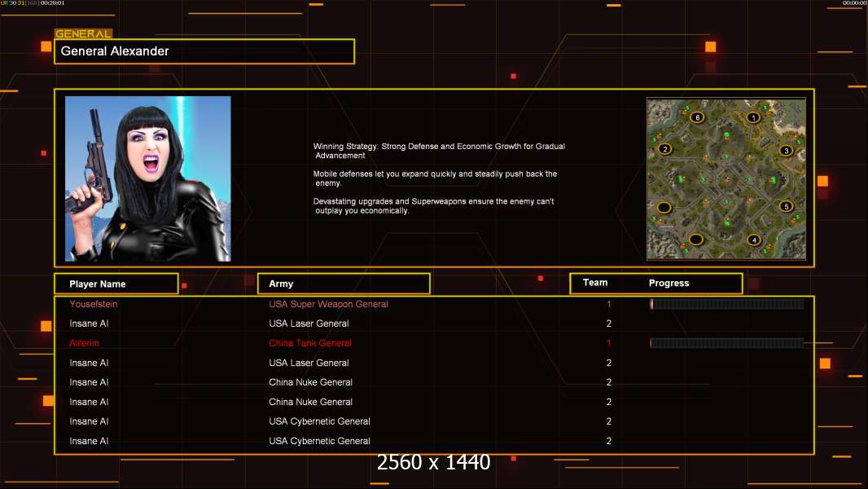
Task: Click start position 5 on the minimap
Action: [786, 206]
